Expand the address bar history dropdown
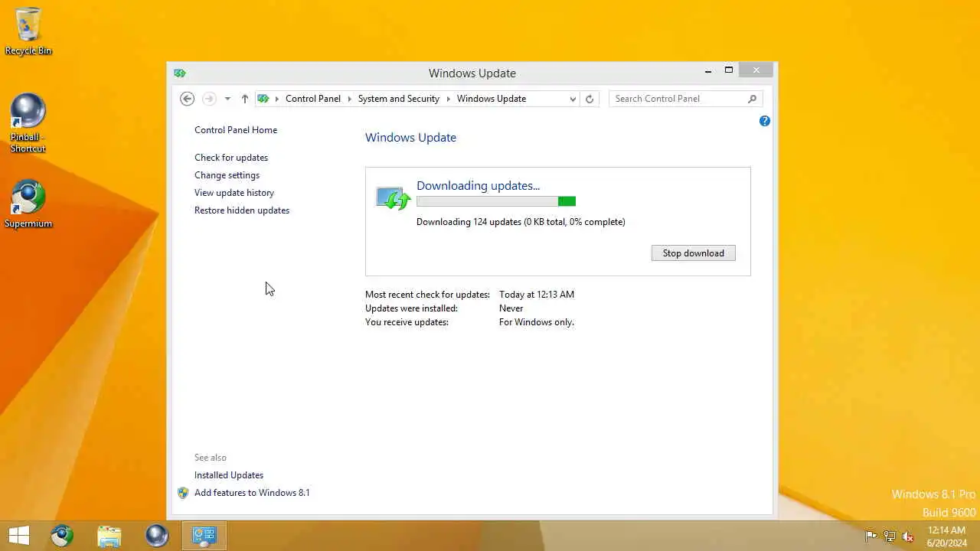This screenshot has height=551, width=980. click(x=573, y=99)
